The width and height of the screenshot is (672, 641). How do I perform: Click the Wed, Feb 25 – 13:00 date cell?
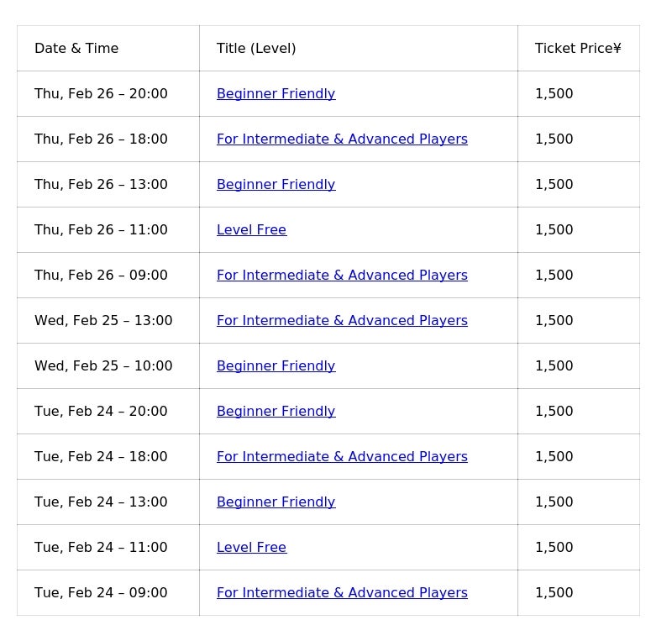103,321
